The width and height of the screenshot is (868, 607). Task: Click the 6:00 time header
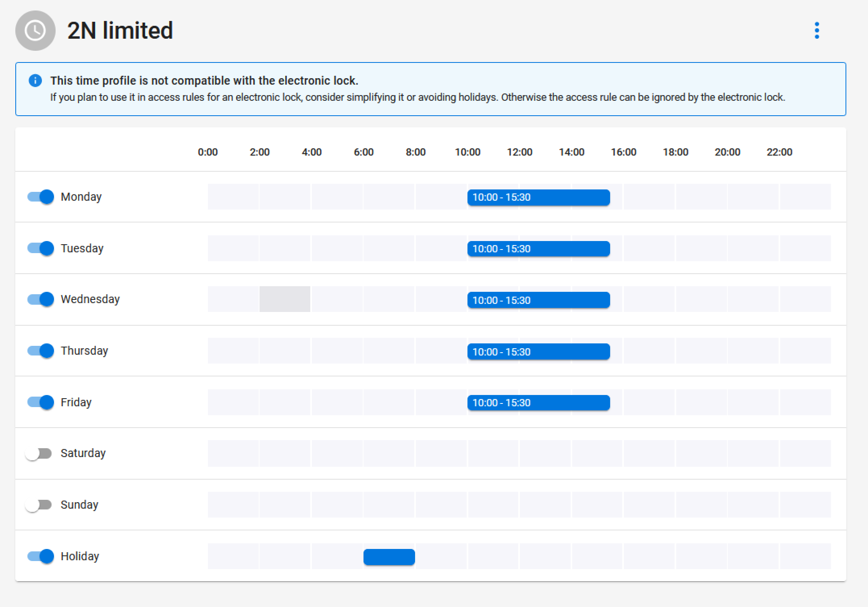[x=363, y=152]
